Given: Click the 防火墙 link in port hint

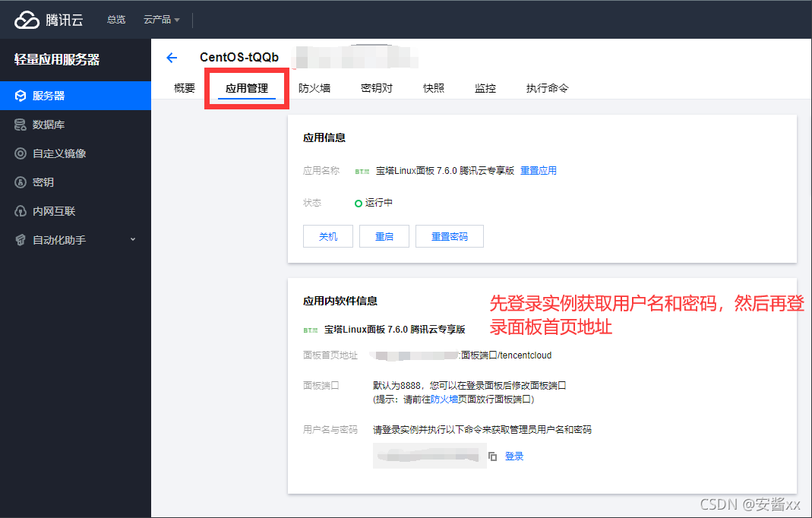Looking at the screenshot, I should [x=444, y=400].
